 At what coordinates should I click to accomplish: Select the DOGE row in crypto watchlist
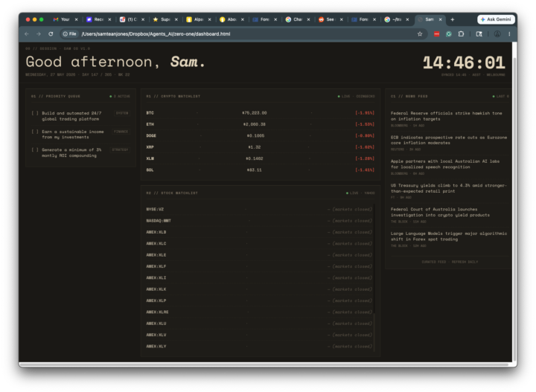260,135
